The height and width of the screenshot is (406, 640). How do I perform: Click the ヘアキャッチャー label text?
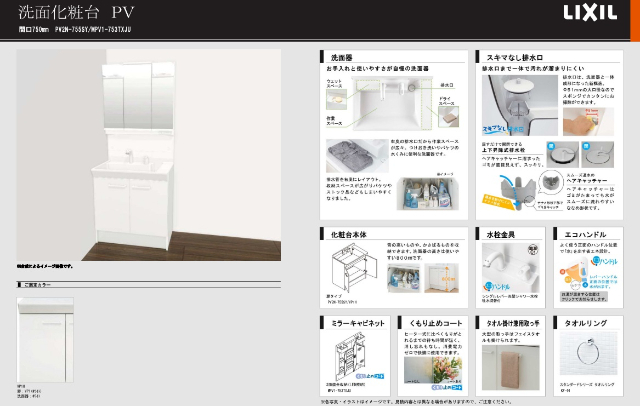point(587,180)
